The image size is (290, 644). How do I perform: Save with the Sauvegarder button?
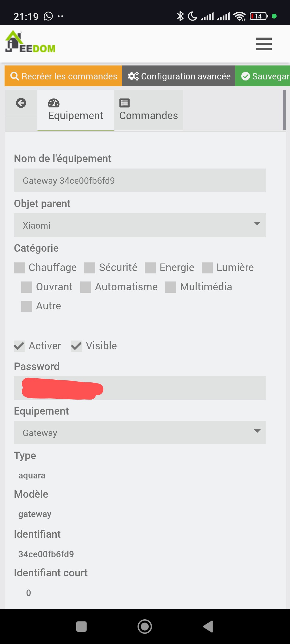tap(263, 76)
